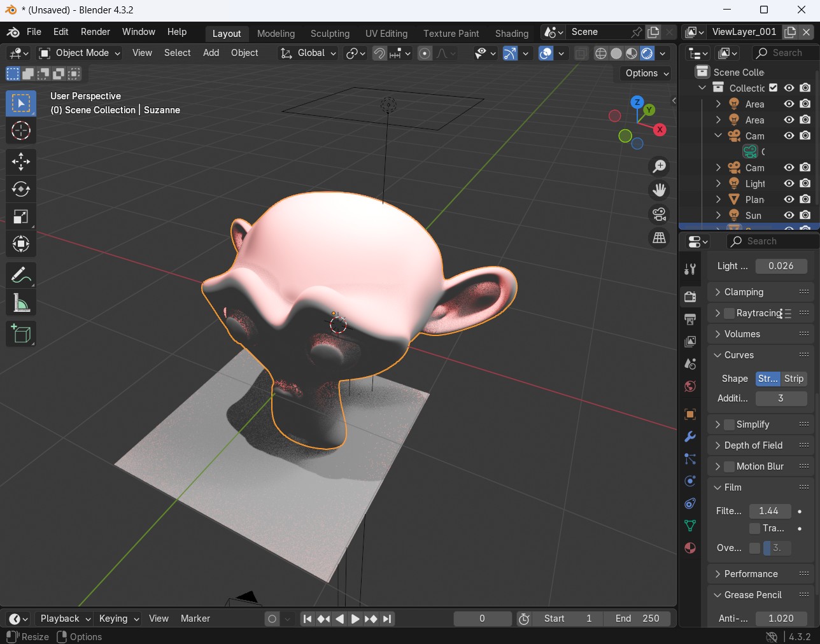
Task: Choose the Measure ruler tool
Action: coord(21,303)
